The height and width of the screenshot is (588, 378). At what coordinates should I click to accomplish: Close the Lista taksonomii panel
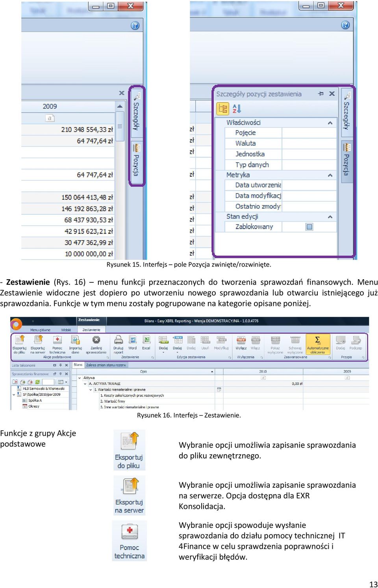[x=66, y=365]
